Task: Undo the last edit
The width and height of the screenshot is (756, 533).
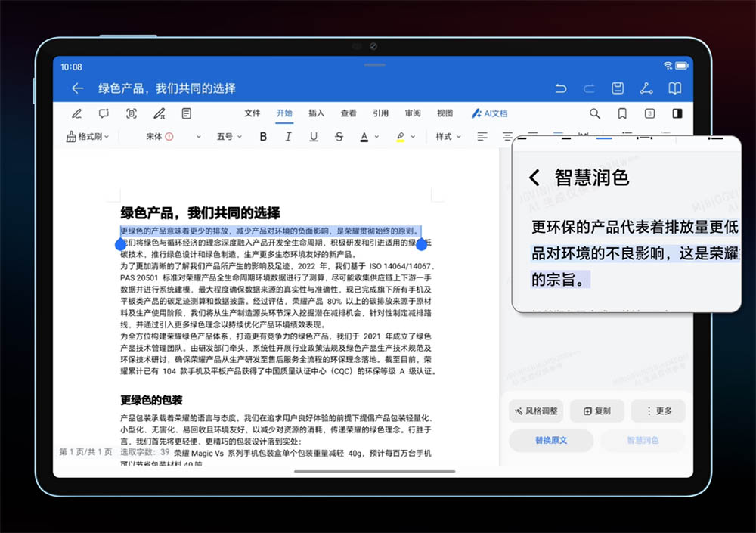Action: (560, 88)
